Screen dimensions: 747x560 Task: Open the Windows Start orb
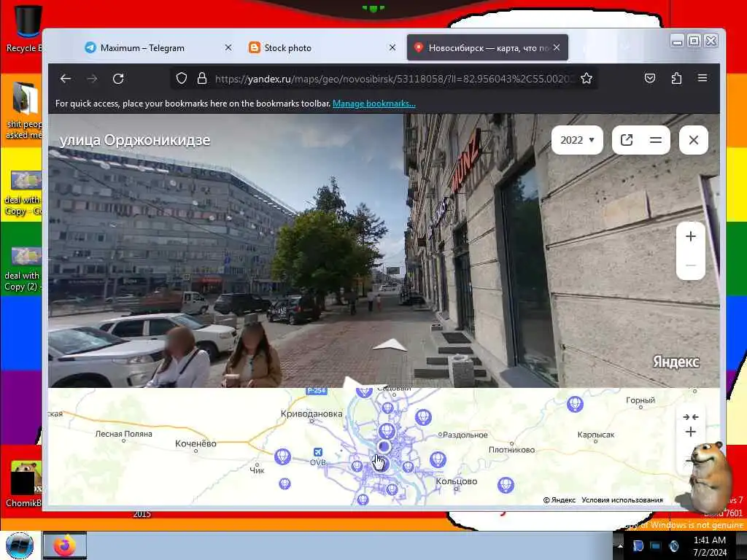coord(20,545)
